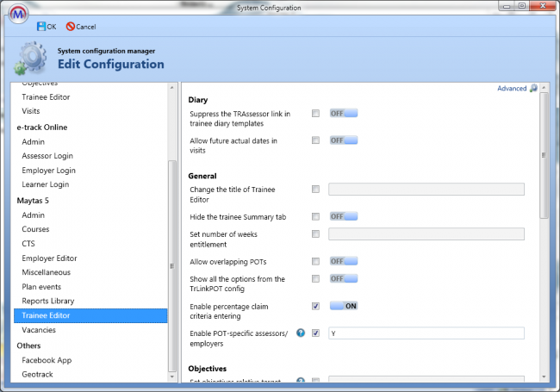Click the Maytas application logo icon
Viewport: 560px width, 392px height.
click(17, 16)
